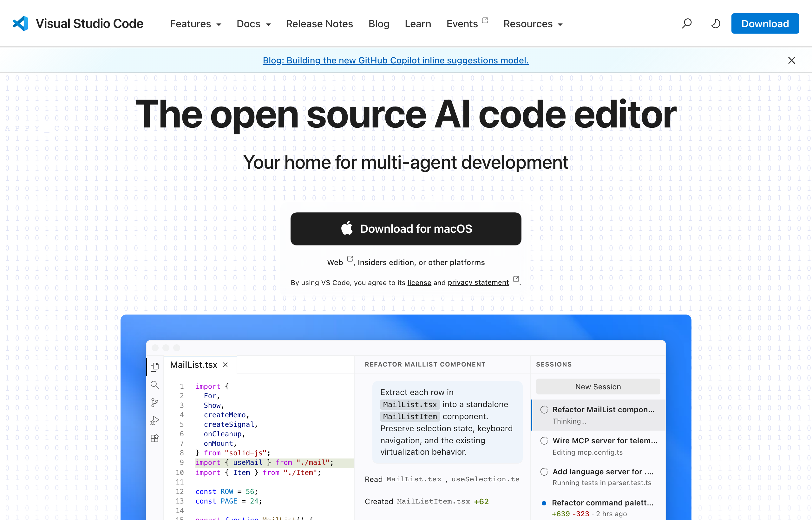This screenshot has width=812, height=520.
Task: Click the Run and Debug icon
Action: 155,420
